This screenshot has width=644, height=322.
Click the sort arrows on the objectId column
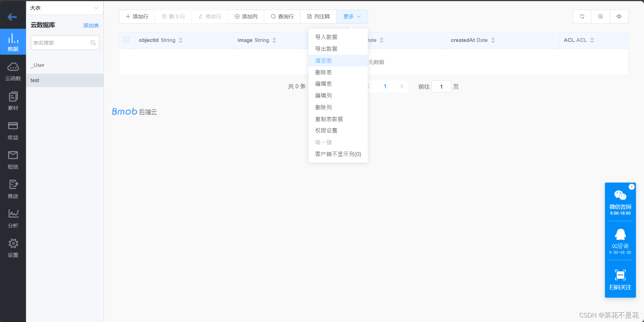click(x=181, y=40)
